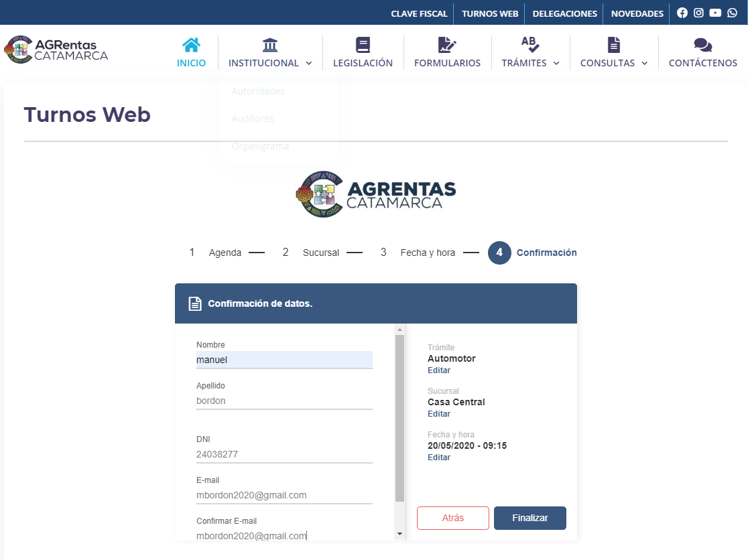The image size is (748, 560).
Task: Focus the Apellido input field
Action: click(x=284, y=401)
